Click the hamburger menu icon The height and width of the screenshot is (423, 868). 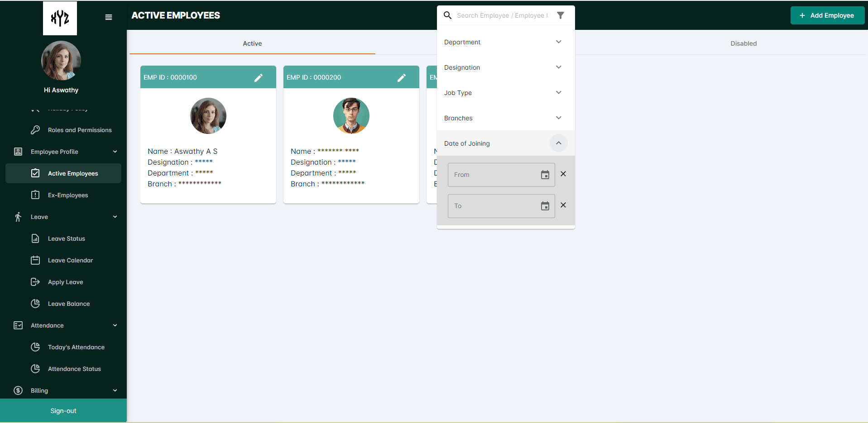109,17
